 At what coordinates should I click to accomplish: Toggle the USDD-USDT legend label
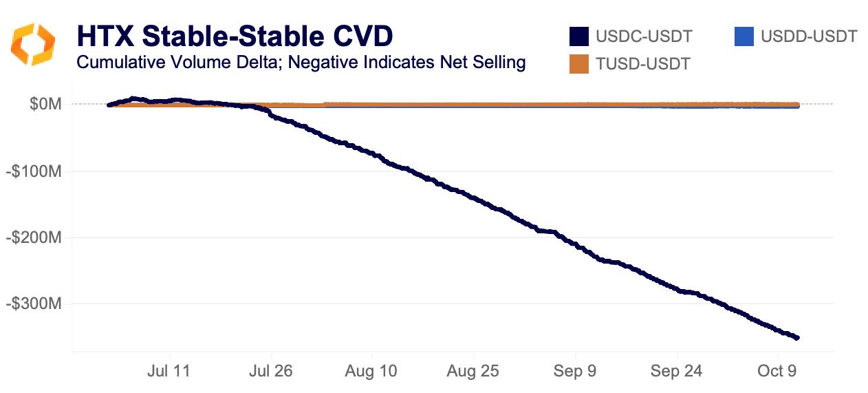(x=809, y=36)
